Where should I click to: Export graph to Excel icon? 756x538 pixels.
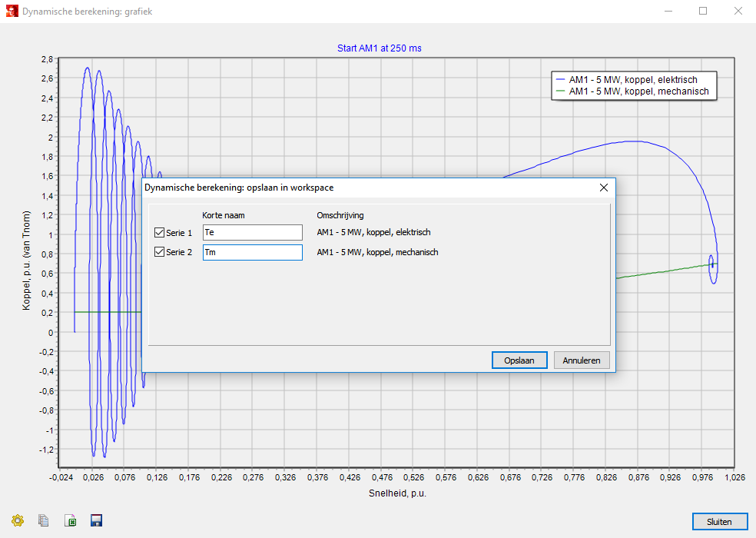click(71, 520)
